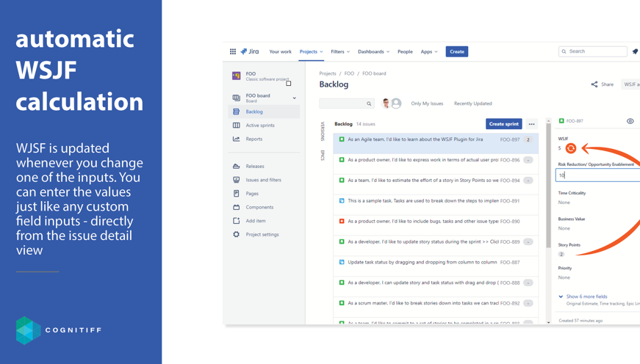Click the Create sprint button
The height and width of the screenshot is (364, 640).
pyautogui.click(x=503, y=124)
